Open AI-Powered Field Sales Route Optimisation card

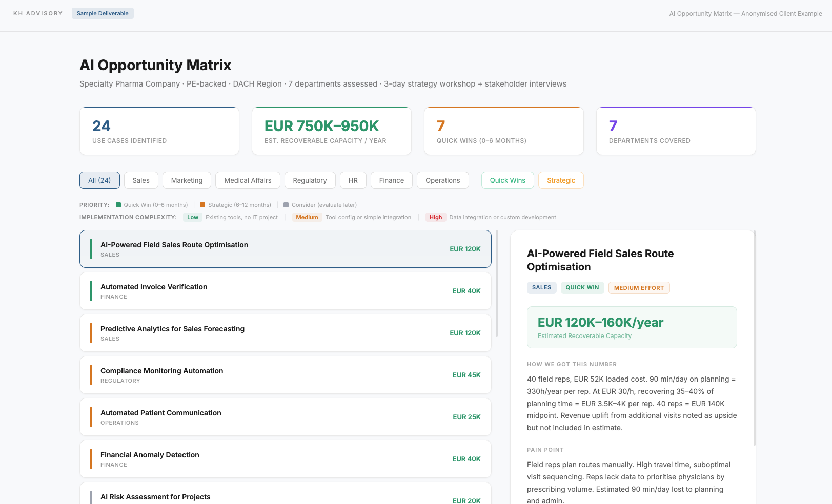coord(285,249)
